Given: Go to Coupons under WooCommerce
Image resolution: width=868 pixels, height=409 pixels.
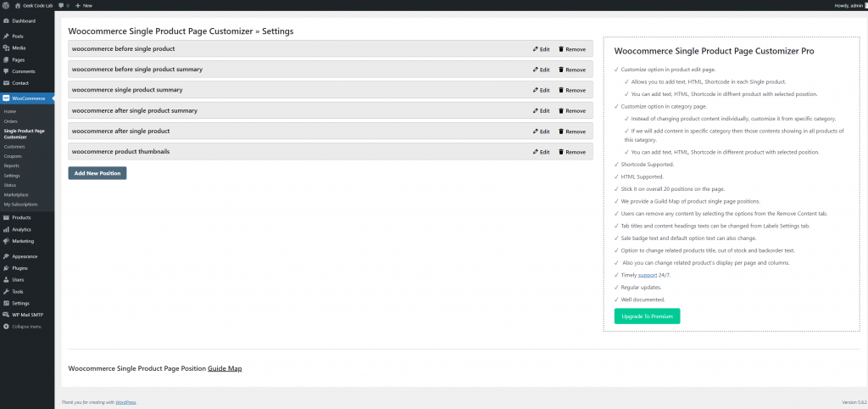Looking at the screenshot, I should (12, 155).
